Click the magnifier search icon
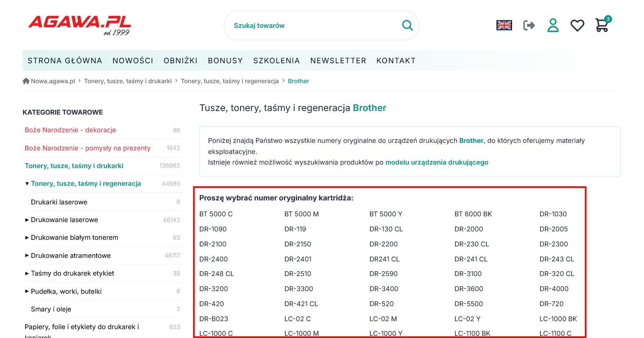Screen dimensions: 644x338 click(x=407, y=25)
